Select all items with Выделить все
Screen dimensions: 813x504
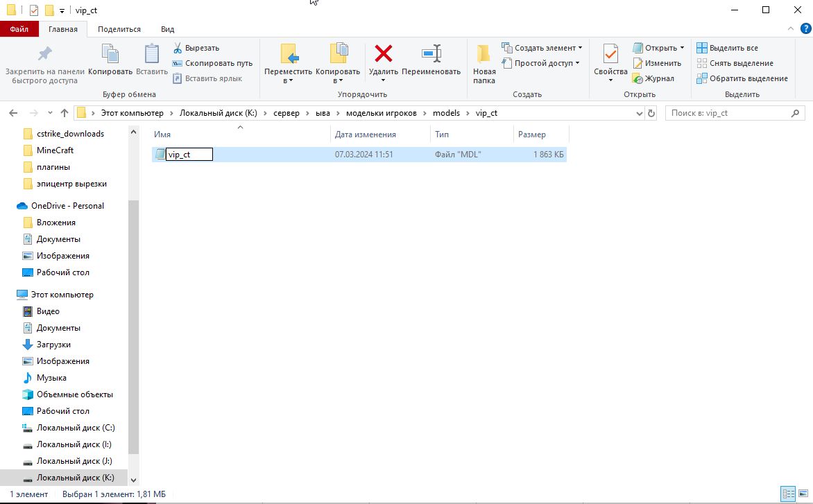(727, 48)
